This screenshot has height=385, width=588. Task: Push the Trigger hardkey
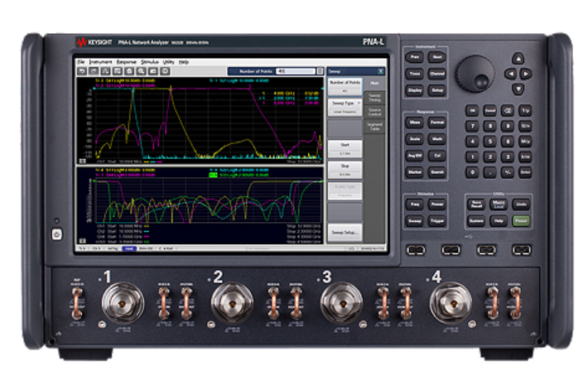tap(437, 221)
